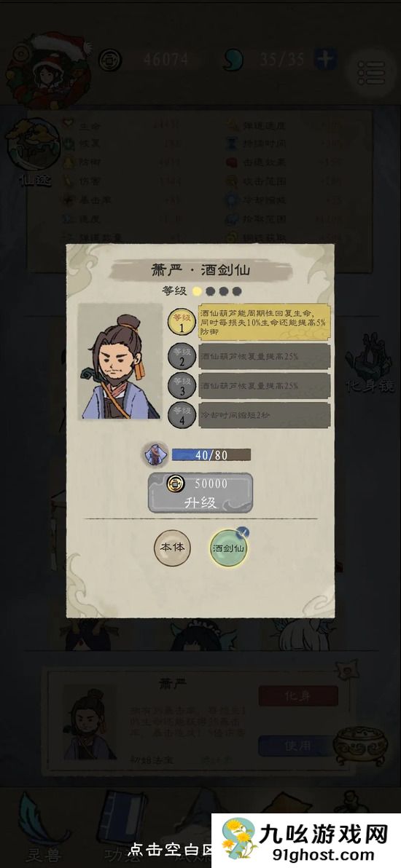The width and height of the screenshot is (401, 868).
Task: Click the 升级 upgrade button
Action: pos(200,492)
